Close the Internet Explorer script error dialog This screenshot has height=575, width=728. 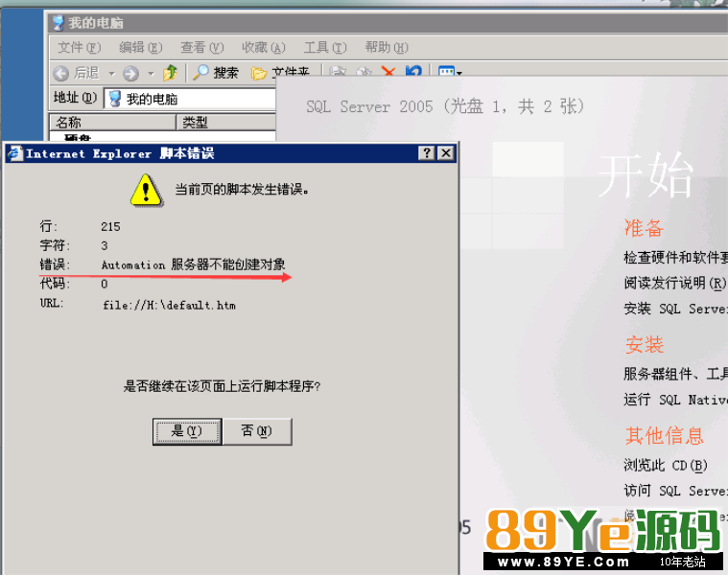coord(446,153)
